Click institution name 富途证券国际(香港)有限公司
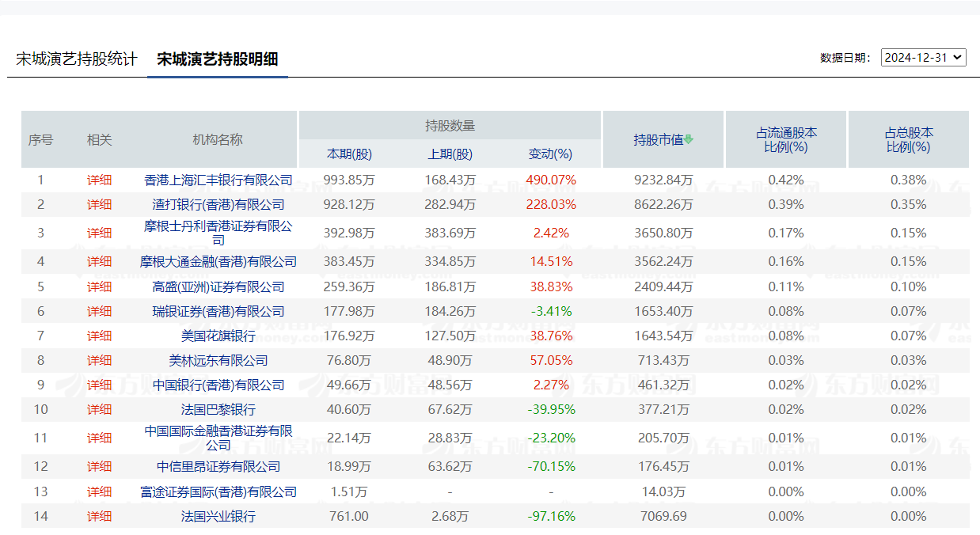 coord(218,491)
